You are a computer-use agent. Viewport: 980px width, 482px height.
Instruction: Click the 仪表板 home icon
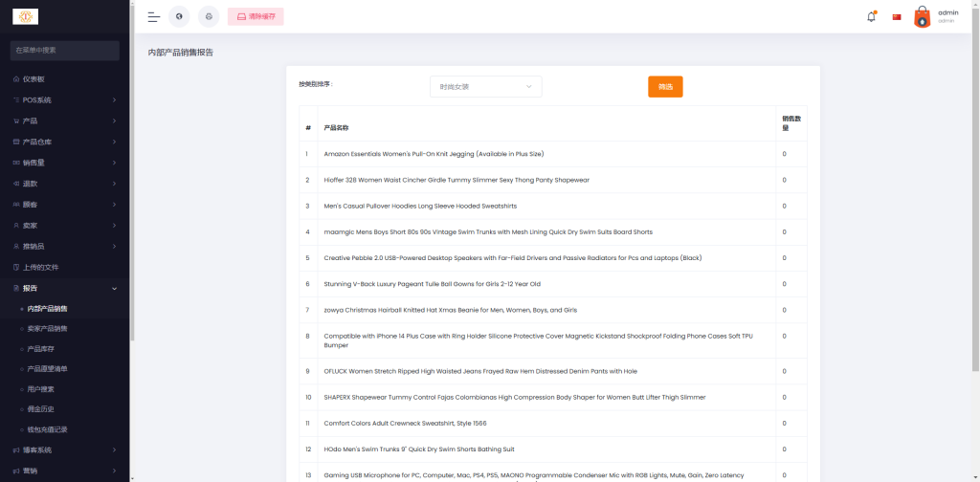[x=16, y=78]
